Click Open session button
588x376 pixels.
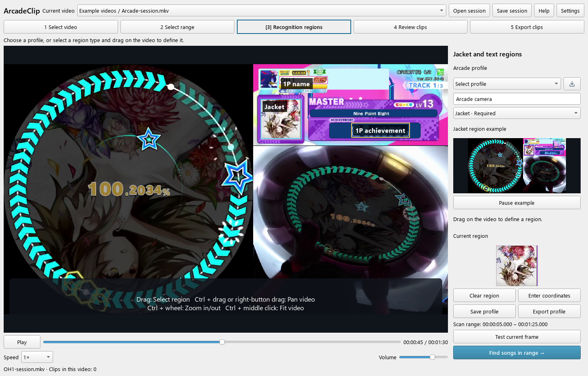pos(469,11)
